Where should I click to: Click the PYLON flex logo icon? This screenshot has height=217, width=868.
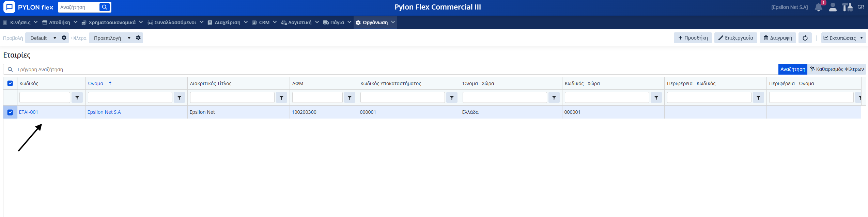pos(9,7)
